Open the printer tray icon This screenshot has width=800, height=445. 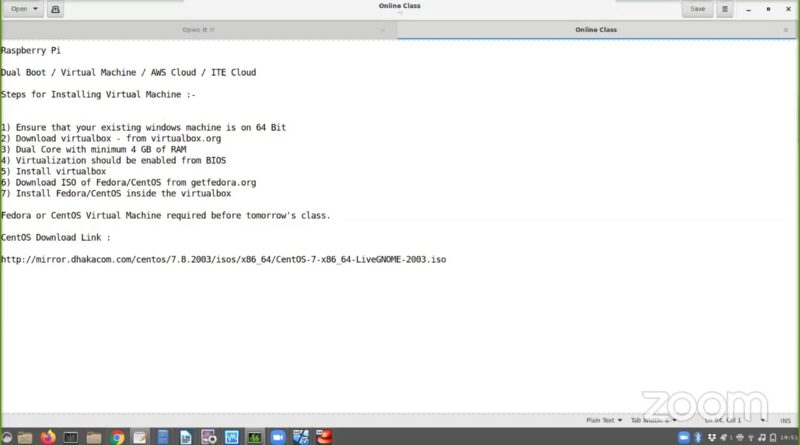coord(740,438)
